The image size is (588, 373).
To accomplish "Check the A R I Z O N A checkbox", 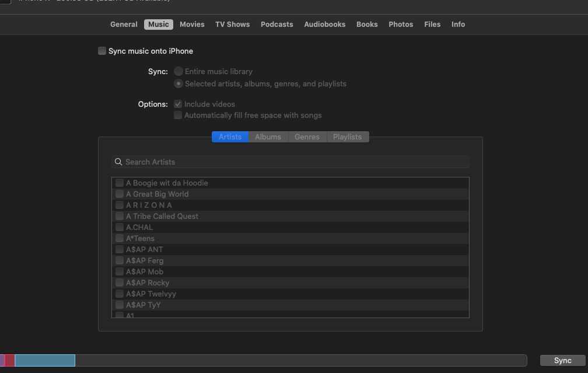I will [119, 205].
